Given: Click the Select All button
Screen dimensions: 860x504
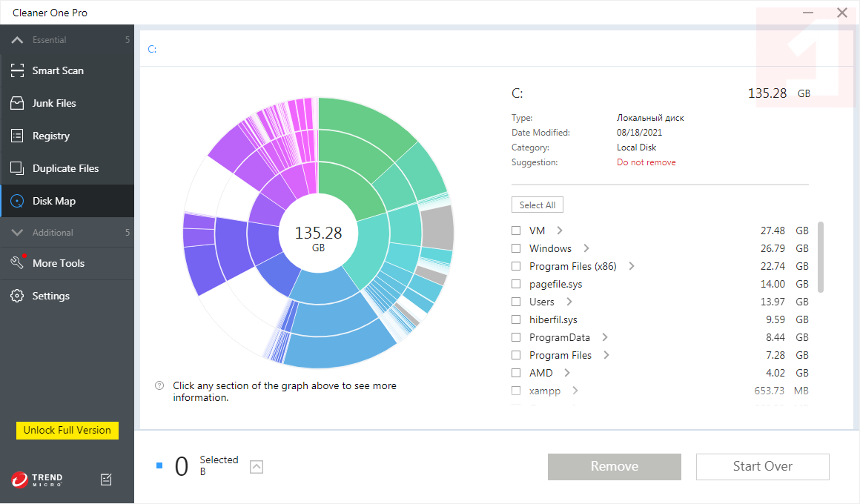Looking at the screenshot, I should click(537, 205).
